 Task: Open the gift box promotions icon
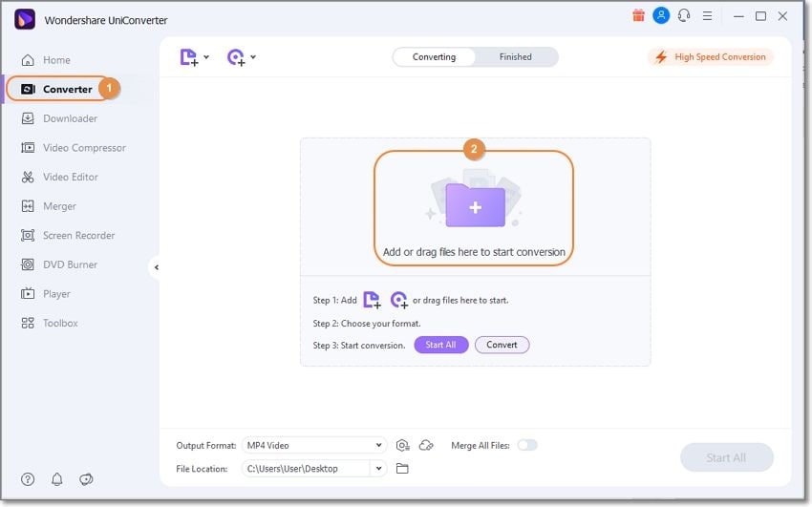638,15
